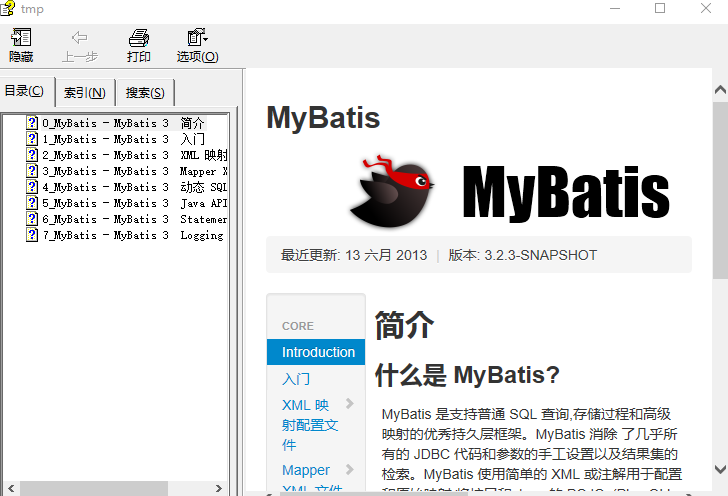Select Introduction in the CORE sidebar
The height and width of the screenshot is (496, 728).
[317, 352]
